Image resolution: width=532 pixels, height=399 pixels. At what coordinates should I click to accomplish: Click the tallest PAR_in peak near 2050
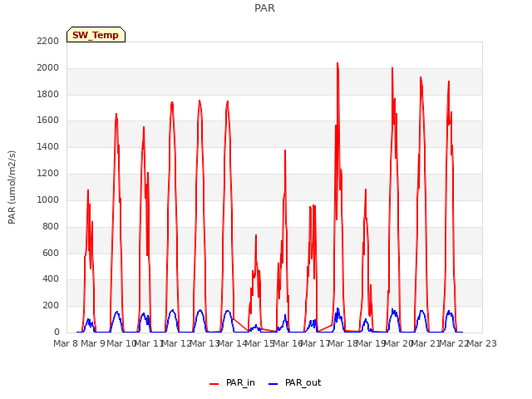337,63
